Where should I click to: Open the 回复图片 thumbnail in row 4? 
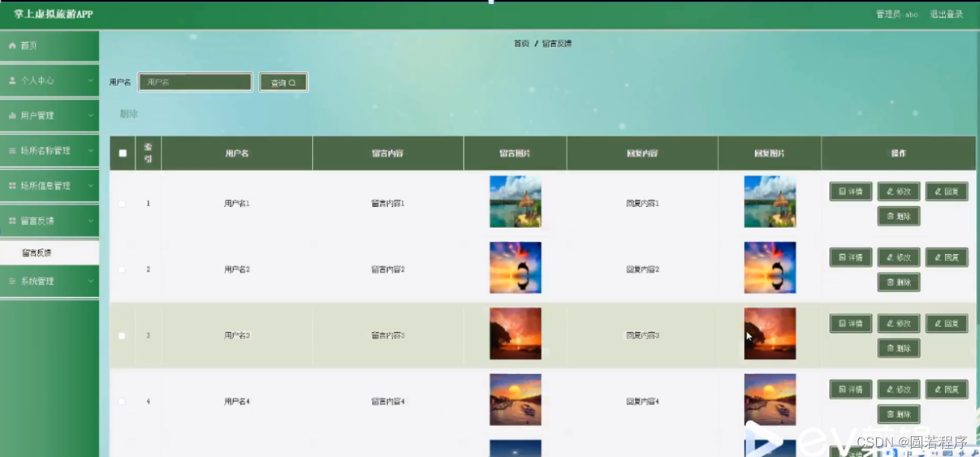770,399
